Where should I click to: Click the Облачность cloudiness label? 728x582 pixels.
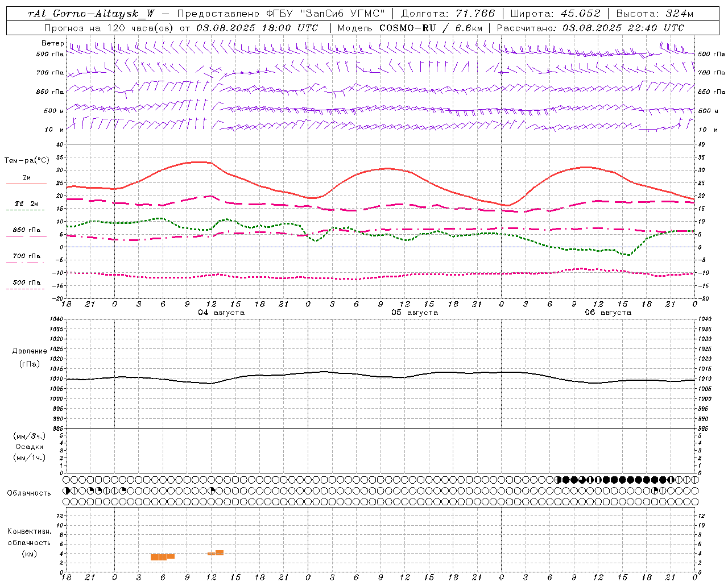pyautogui.click(x=29, y=493)
